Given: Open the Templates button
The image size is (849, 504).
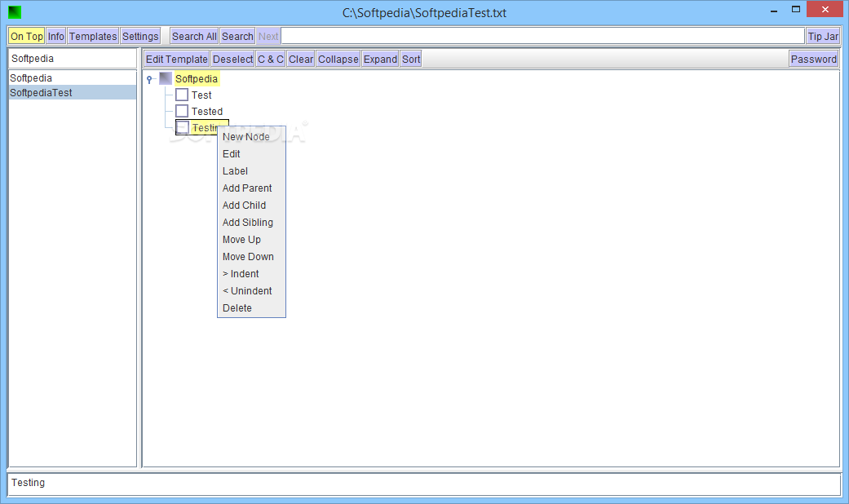Looking at the screenshot, I should 93,36.
